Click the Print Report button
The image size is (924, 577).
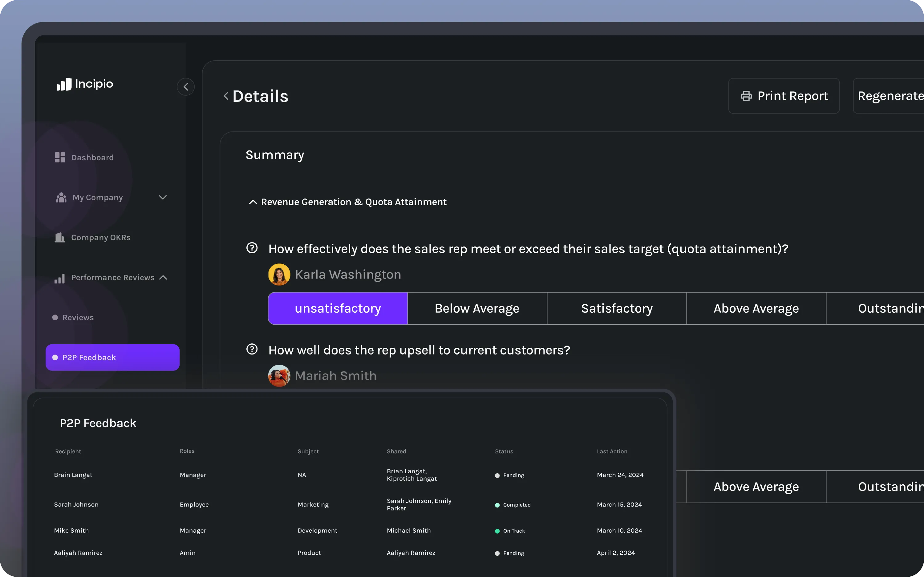pos(784,96)
